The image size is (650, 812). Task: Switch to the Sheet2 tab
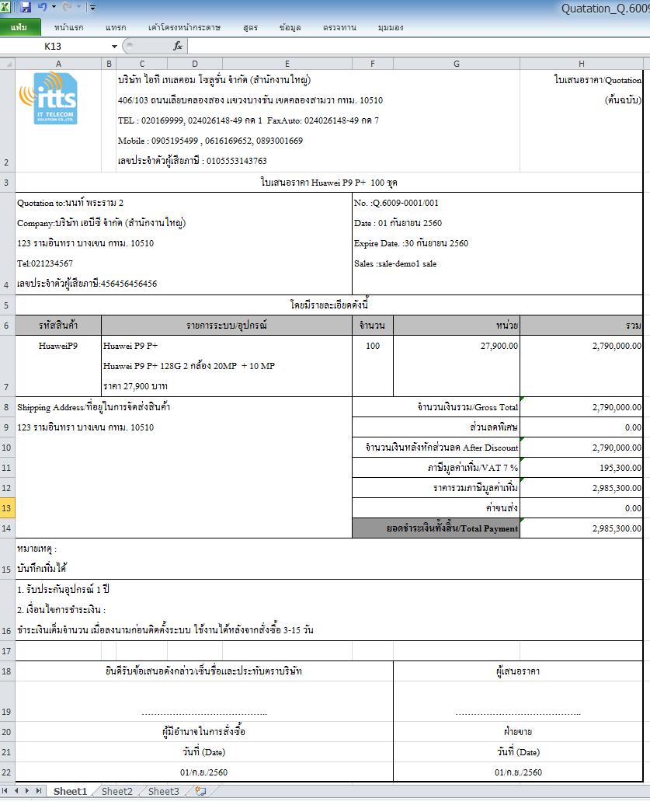click(117, 791)
